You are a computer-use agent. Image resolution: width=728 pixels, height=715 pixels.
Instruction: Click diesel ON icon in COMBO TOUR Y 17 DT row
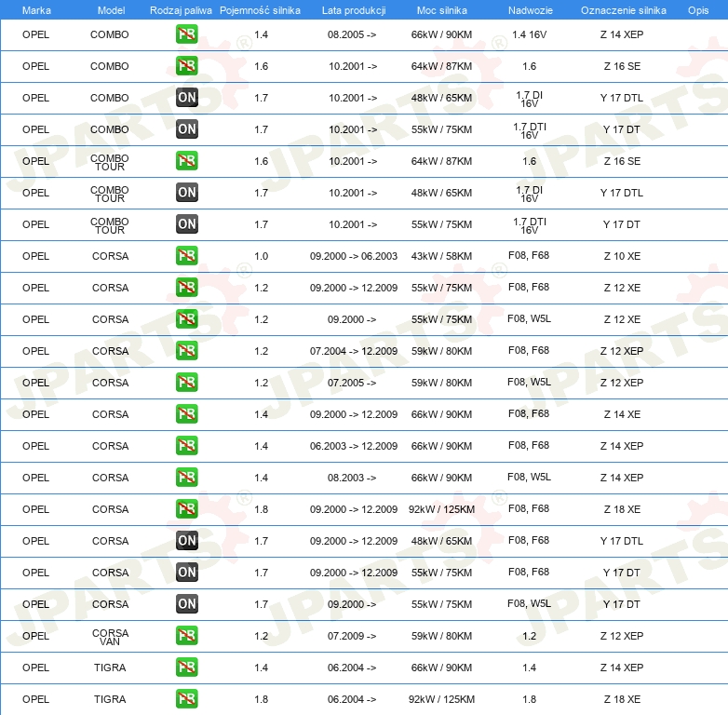click(186, 223)
